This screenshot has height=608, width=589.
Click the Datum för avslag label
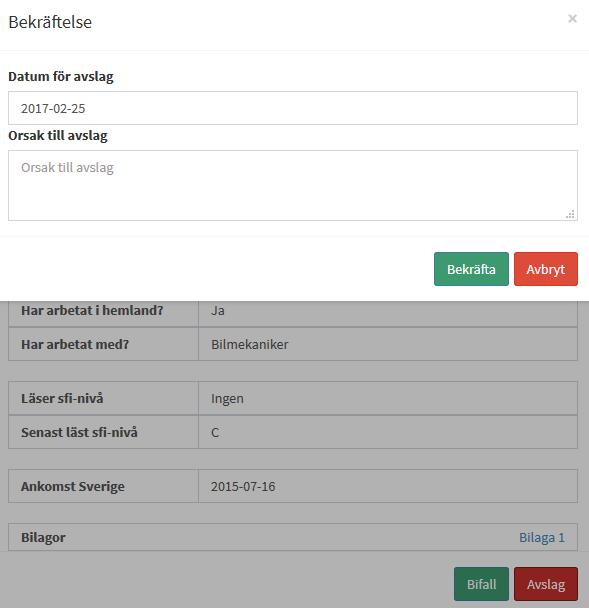[61, 76]
